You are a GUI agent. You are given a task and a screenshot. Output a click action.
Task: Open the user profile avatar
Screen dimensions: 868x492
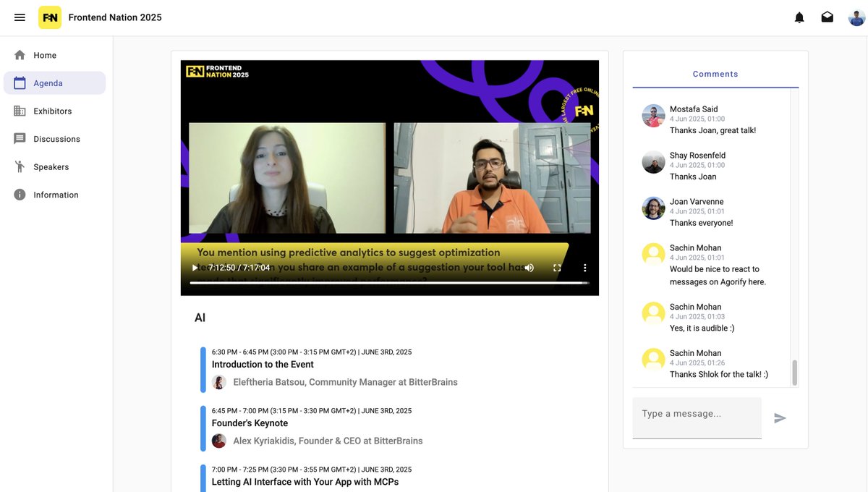point(856,17)
